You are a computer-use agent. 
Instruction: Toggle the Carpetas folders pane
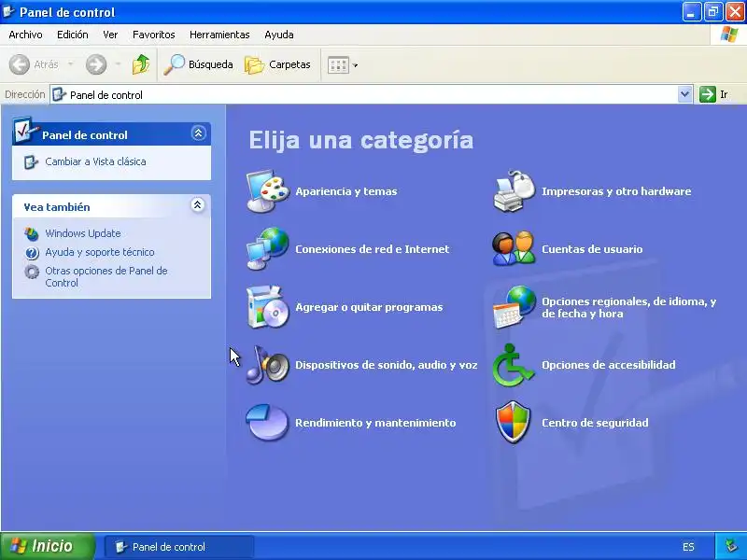(x=277, y=64)
